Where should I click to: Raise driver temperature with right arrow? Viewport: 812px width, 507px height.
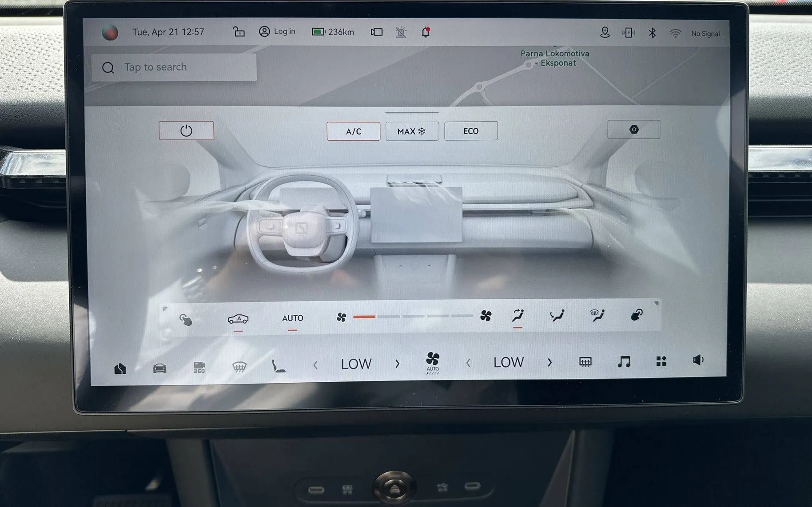(x=397, y=364)
